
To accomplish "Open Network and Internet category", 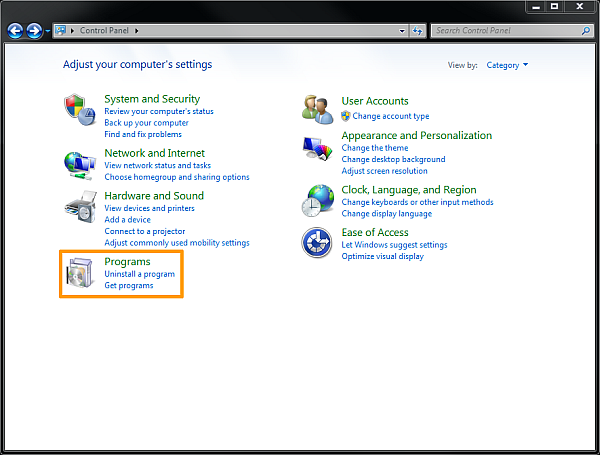I will (155, 153).
